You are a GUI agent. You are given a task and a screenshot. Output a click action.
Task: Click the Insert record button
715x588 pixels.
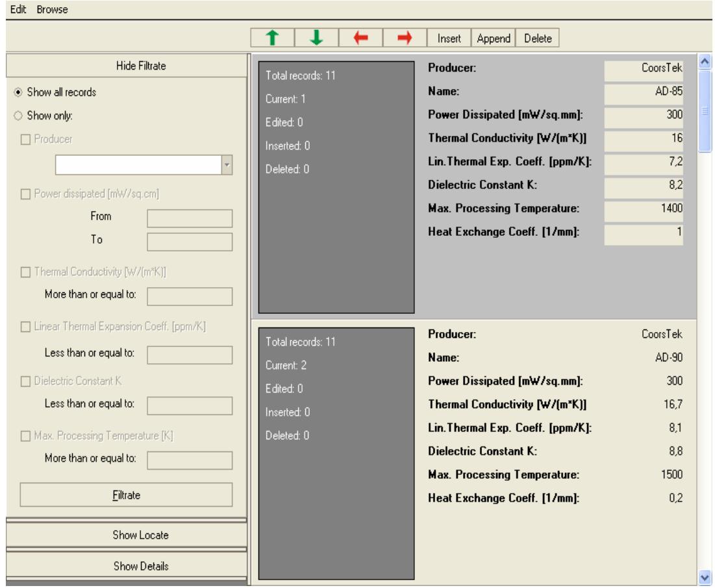tap(448, 38)
